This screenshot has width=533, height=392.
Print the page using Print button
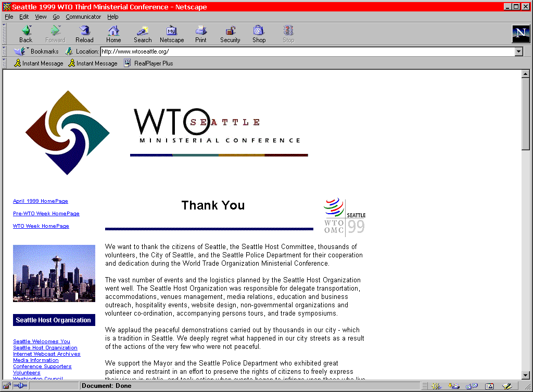point(201,34)
